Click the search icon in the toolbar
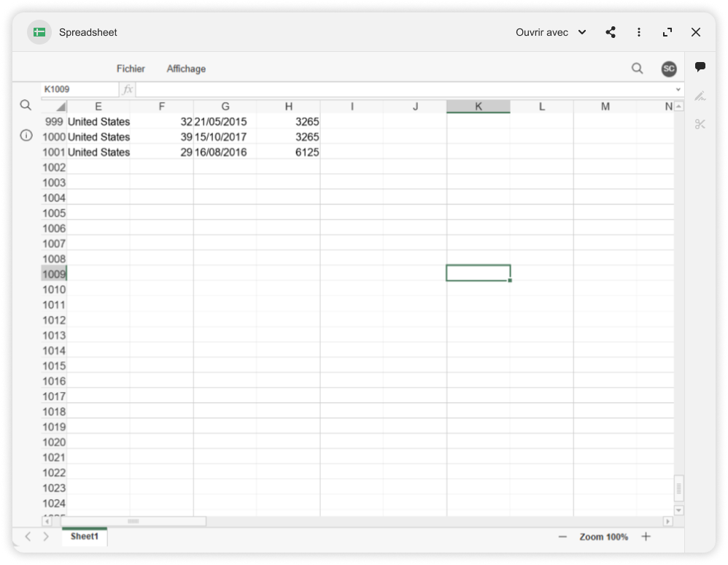This screenshot has height=565, width=728. point(637,69)
